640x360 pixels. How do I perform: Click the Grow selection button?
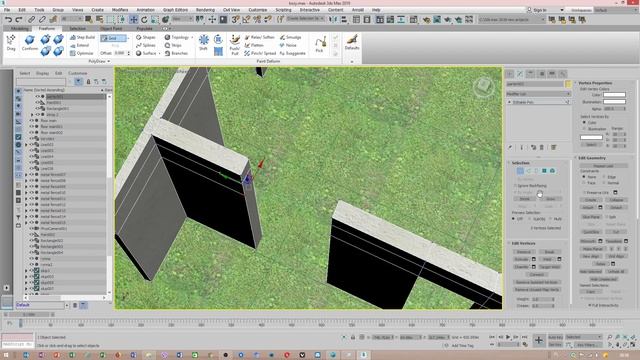pyautogui.click(x=551, y=199)
